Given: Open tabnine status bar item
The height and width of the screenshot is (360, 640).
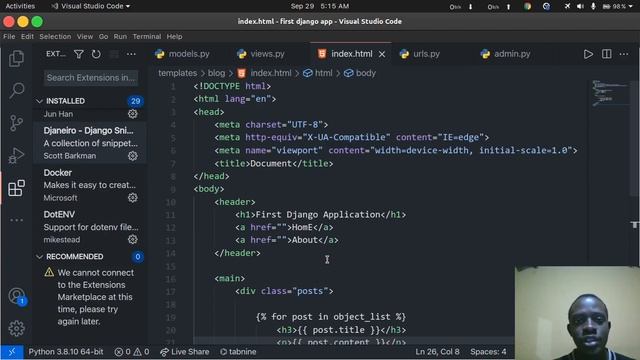Looking at the screenshot, I should click(238, 352).
